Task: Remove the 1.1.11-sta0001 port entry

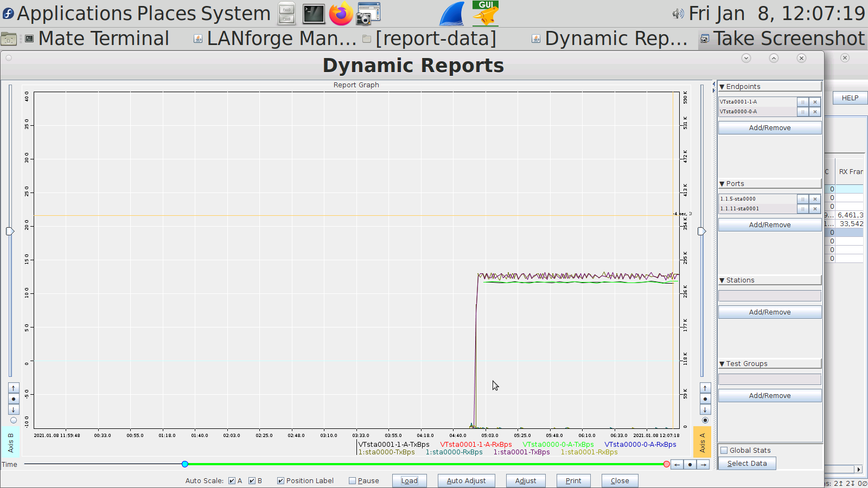Action: (x=815, y=209)
